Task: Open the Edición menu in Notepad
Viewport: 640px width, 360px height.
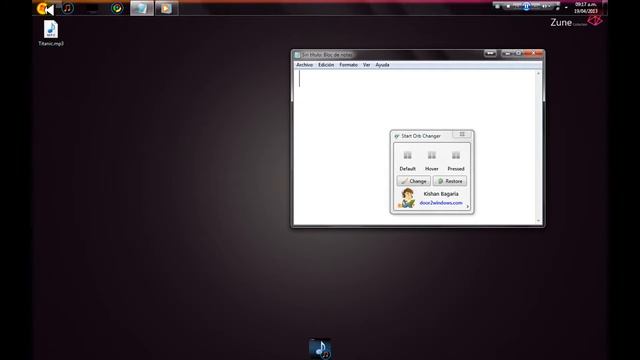Action: [x=326, y=65]
